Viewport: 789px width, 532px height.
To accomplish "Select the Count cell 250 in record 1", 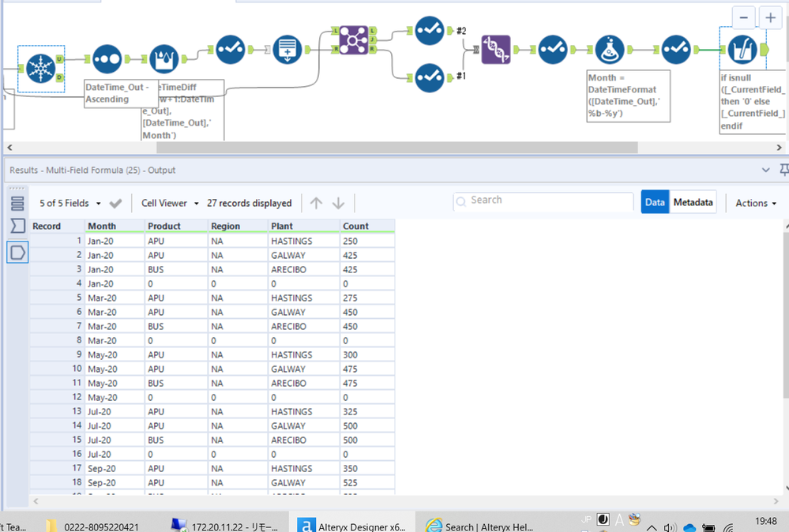I will (367, 242).
